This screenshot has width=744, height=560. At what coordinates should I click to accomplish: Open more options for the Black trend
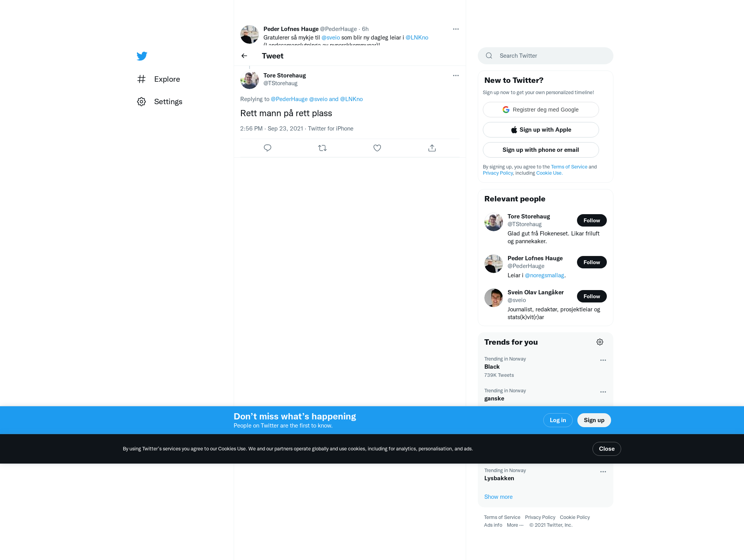coord(603,360)
